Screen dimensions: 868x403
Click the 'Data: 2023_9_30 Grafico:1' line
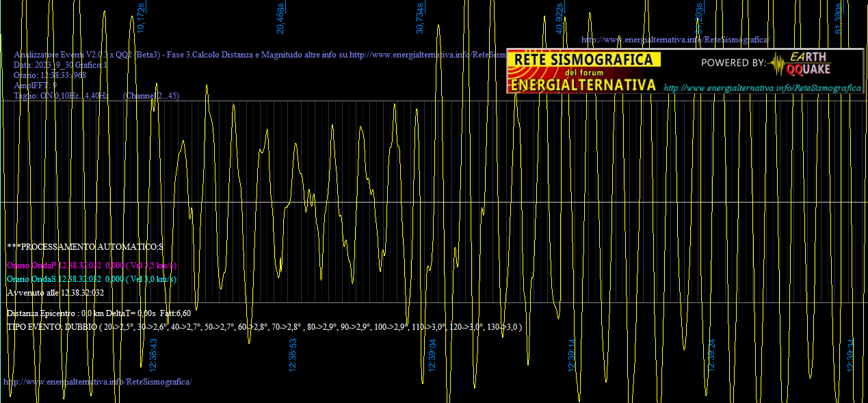coord(61,64)
